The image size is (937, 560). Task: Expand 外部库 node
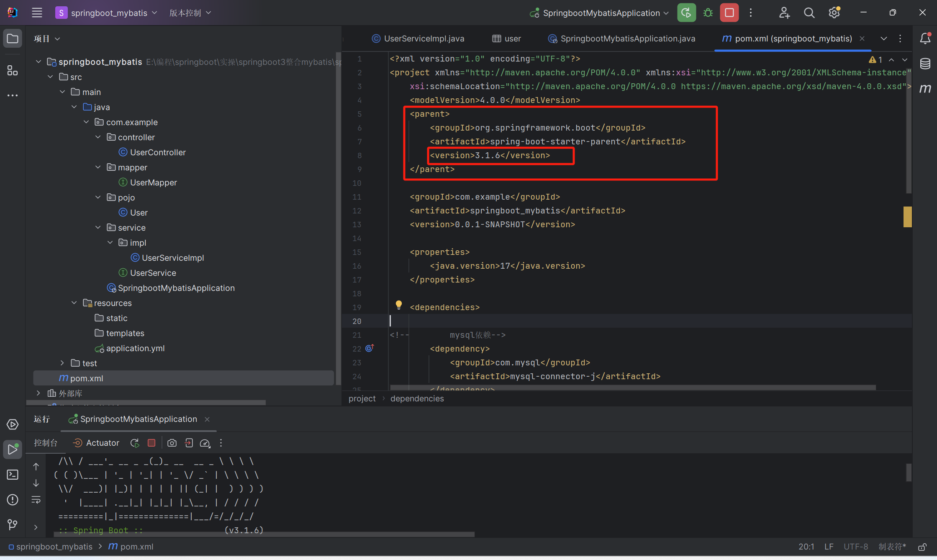click(38, 393)
